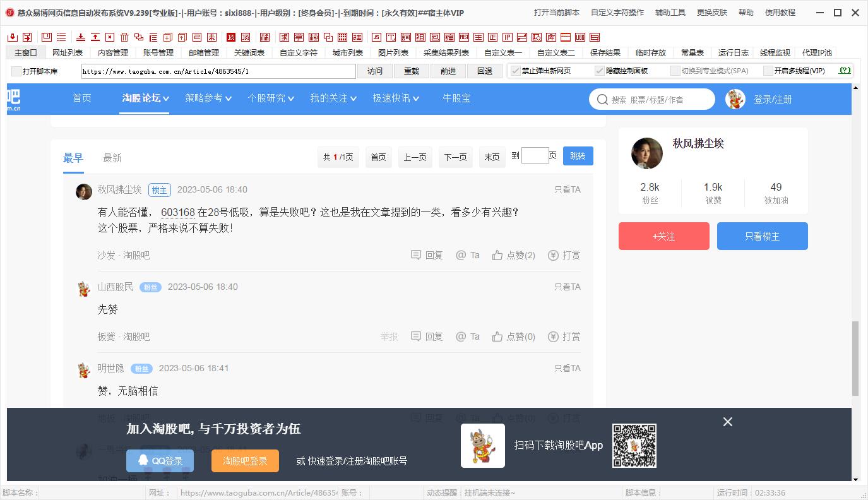The width and height of the screenshot is (868, 500).
Task: Click the 重载 reload button
Action: click(412, 71)
